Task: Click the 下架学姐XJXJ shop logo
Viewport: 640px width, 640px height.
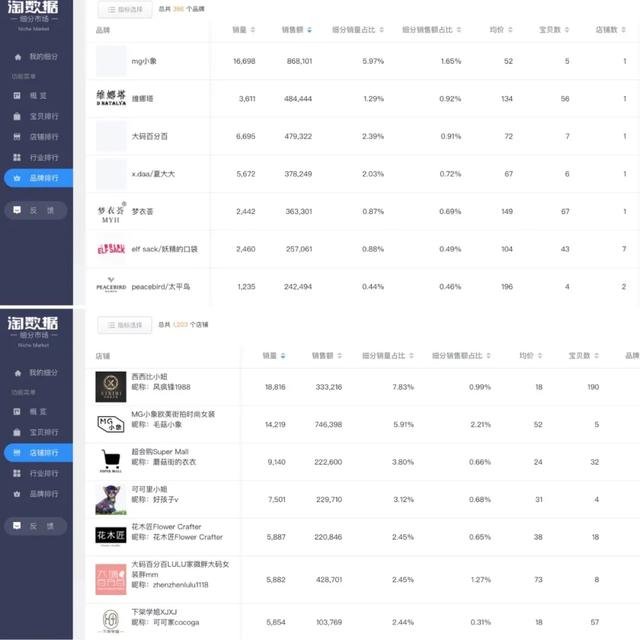Action: pyautogui.click(x=111, y=621)
